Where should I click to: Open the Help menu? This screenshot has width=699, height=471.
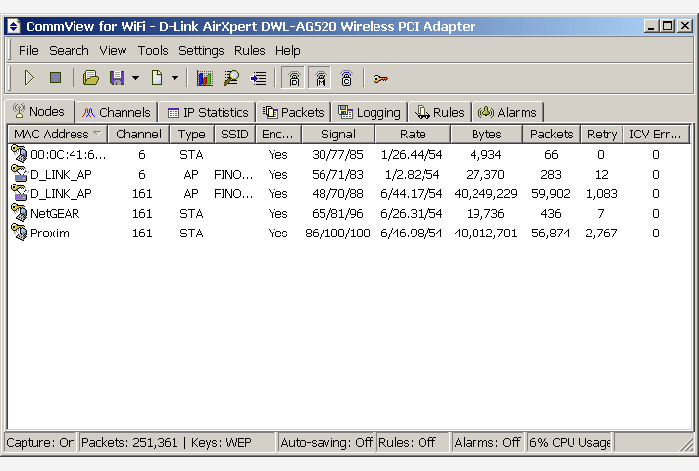click(x=288, y=51)
